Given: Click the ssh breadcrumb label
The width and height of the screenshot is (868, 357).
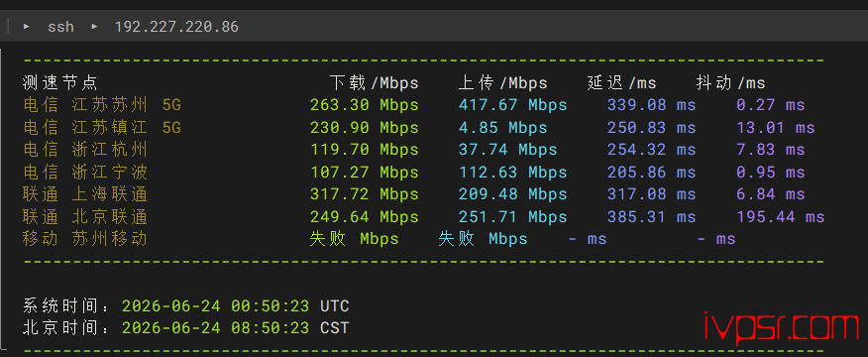Looking at the screenshot, I should pyautogui.click(x=60, y=26).
